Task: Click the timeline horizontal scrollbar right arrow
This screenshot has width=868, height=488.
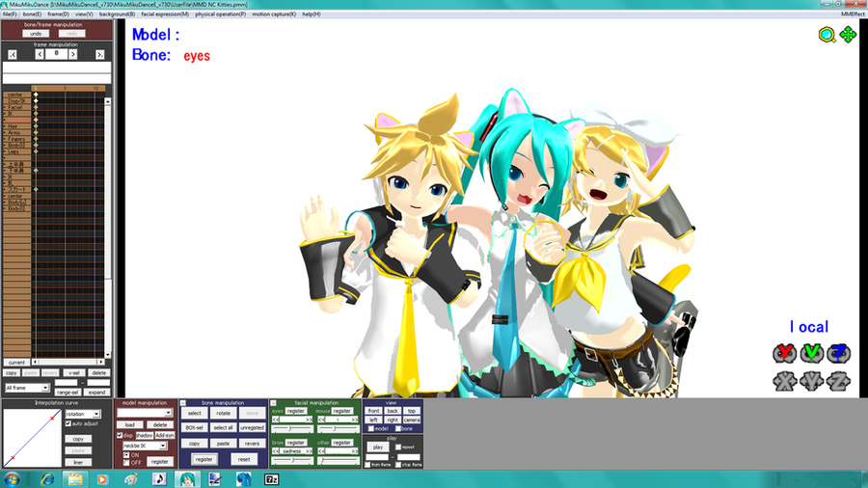Action: pos(100,363)
